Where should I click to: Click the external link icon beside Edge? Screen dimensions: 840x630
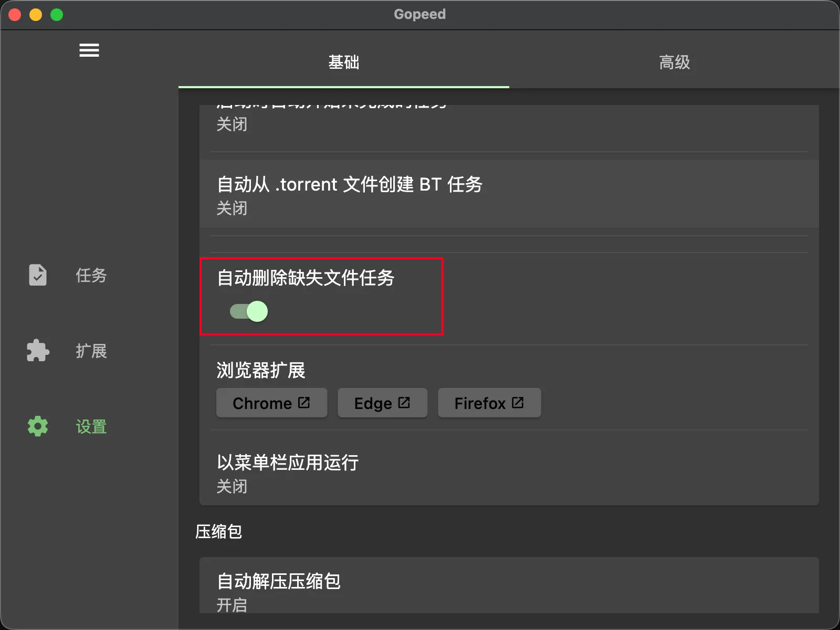[404, 403]
